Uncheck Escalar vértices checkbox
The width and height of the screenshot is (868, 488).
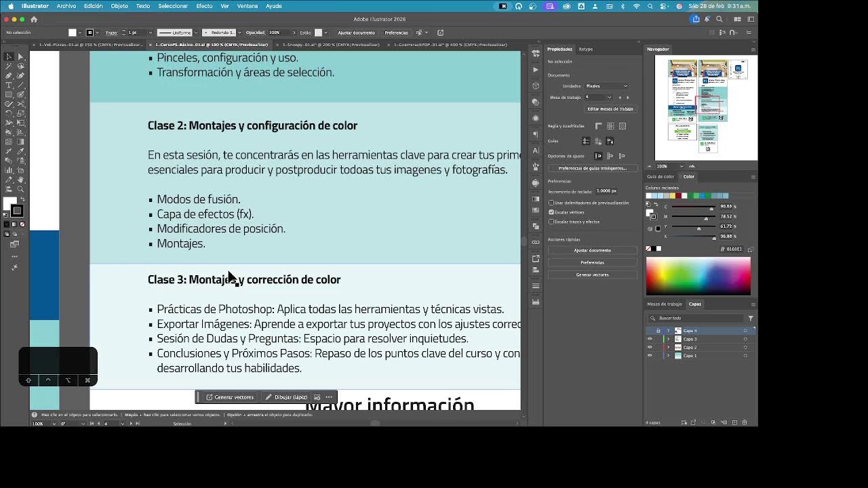(x=551, y=212)
